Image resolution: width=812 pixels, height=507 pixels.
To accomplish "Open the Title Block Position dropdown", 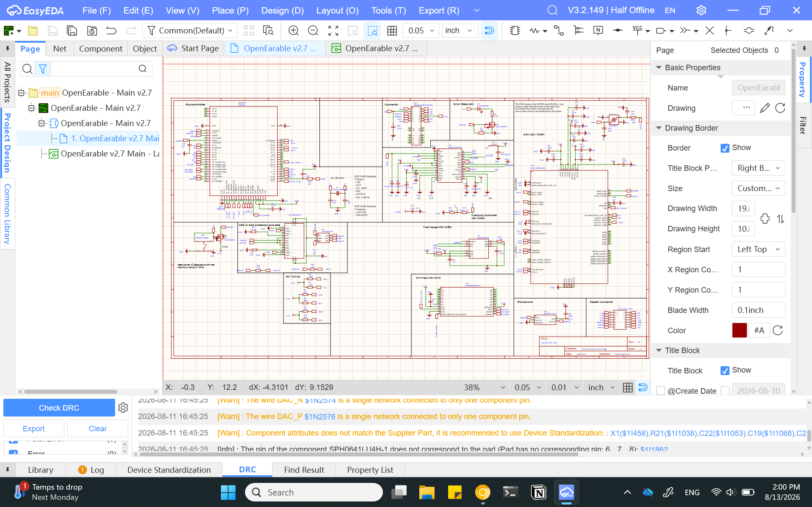I will (758, 168).
